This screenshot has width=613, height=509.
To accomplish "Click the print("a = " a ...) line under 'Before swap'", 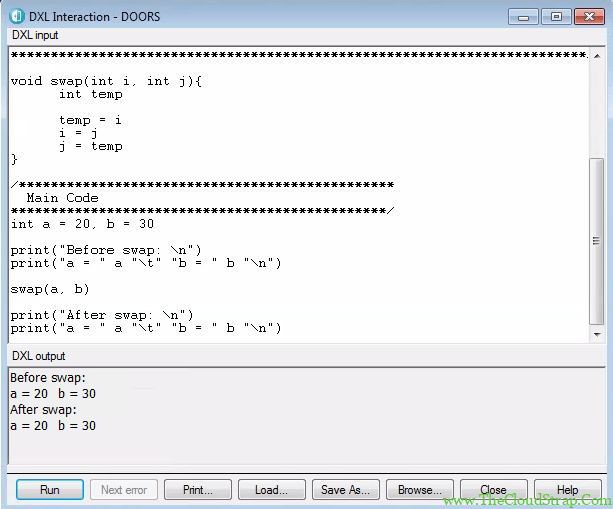I will pos(146,263).
